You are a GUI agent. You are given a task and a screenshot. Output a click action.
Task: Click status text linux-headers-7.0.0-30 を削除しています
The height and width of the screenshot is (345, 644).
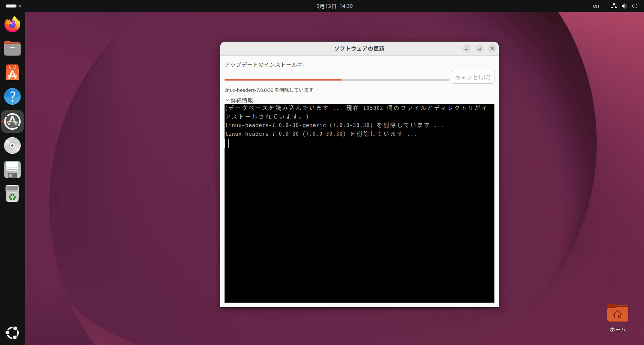click(x=269, y=90)
